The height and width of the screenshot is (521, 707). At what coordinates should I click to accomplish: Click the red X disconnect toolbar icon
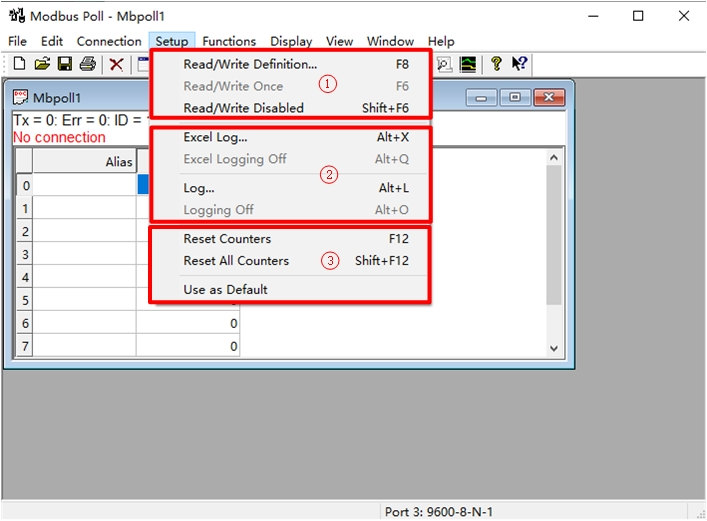pyautogui.click(x=116, y=65)
